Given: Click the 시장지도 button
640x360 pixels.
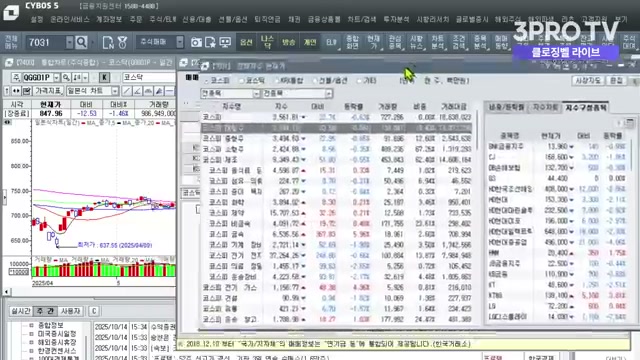Looking at the screenshot, I should (x=588, y=80).
